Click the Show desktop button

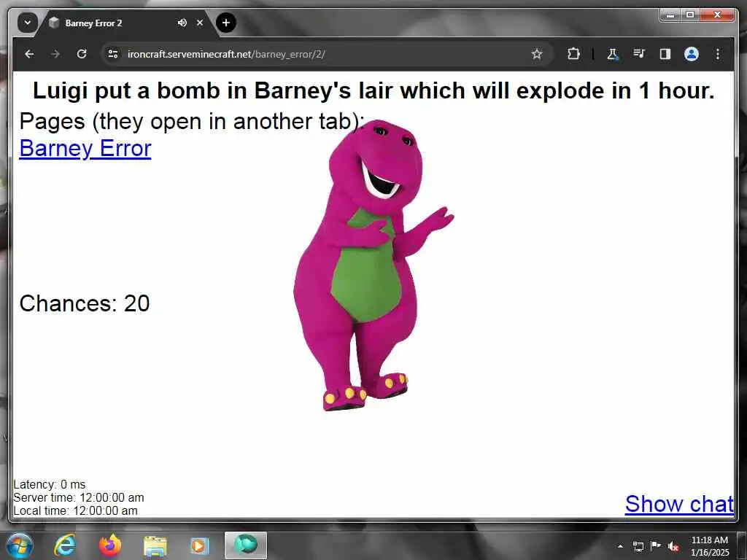[x=742, y=545]
